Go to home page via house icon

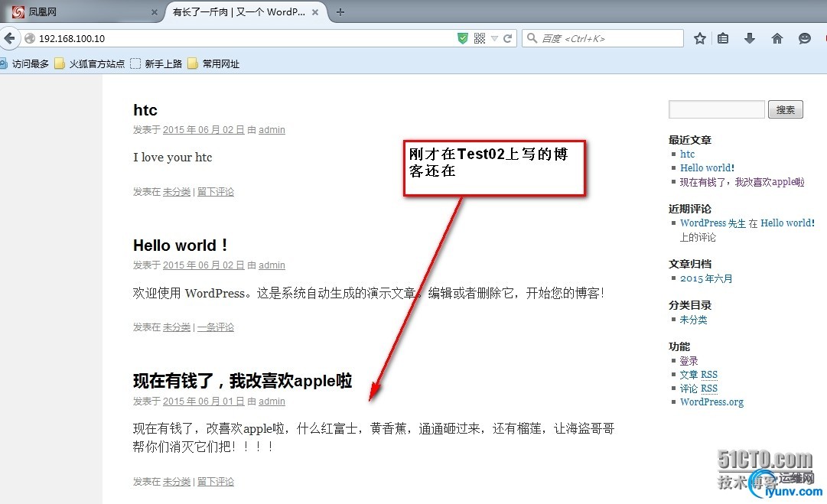tap(777, 38)
